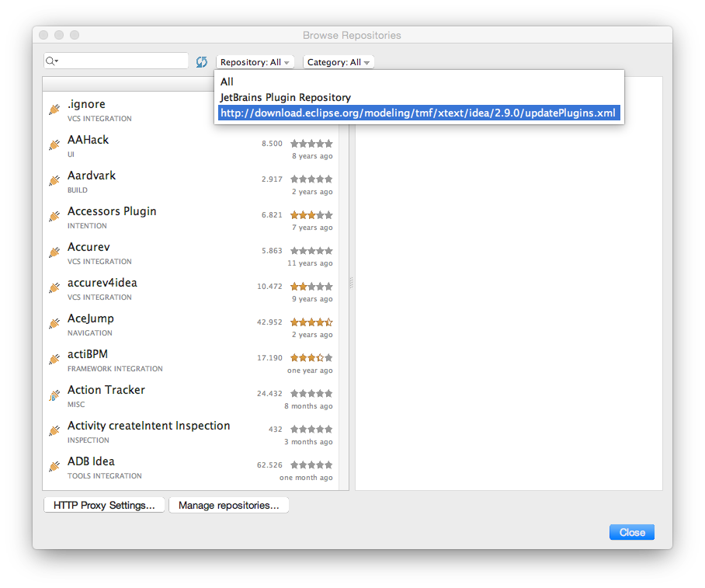Click inside the plugin search field

point(116,60)
